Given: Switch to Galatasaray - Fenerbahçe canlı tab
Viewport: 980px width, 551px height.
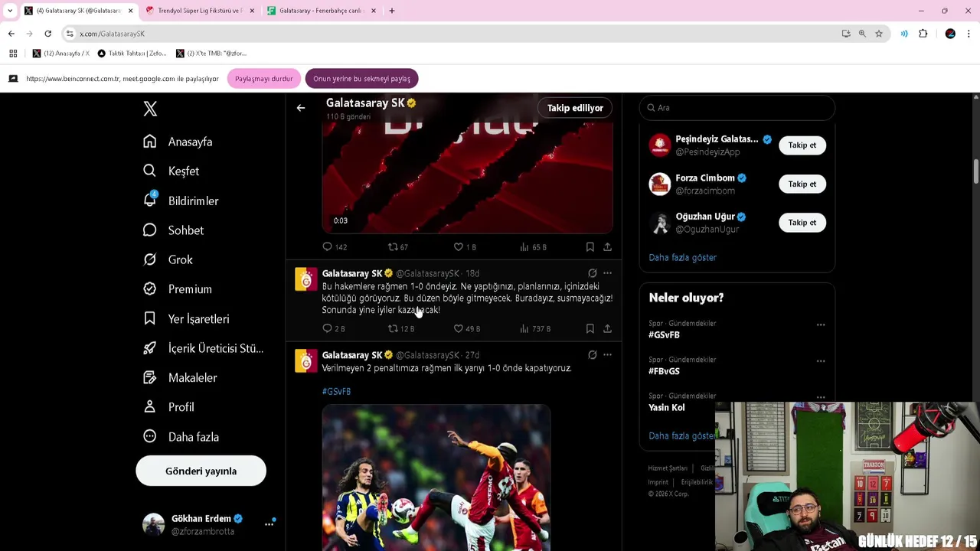Looking at the screenshot, I should (321, 11).
